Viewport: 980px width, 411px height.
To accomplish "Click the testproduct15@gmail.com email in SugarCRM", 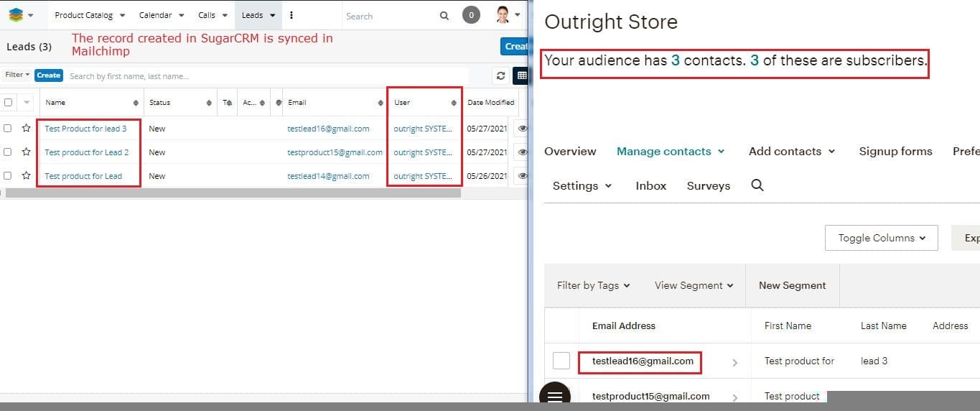I will 335,152.
